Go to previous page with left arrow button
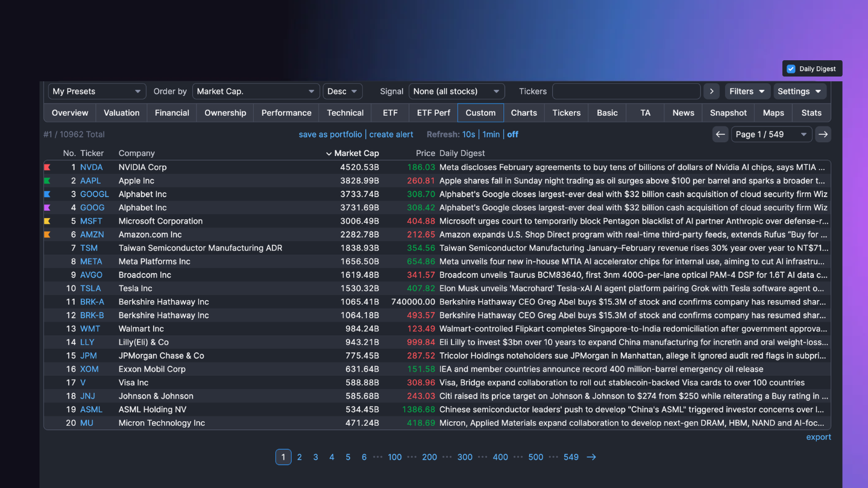Viewport: 868px width, 488px height. pos(720,134)
